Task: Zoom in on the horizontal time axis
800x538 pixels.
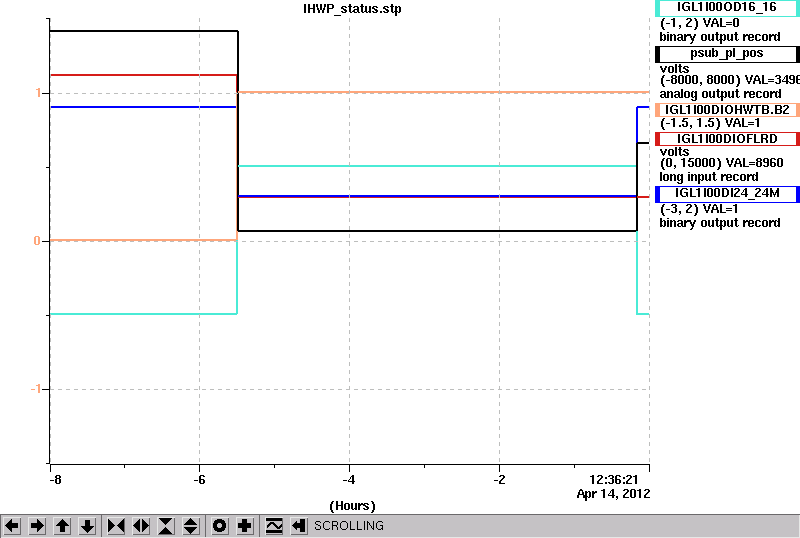Action: point(116,526)
